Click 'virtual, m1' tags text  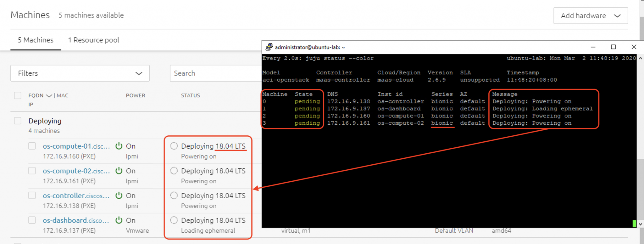coord(296,231)
